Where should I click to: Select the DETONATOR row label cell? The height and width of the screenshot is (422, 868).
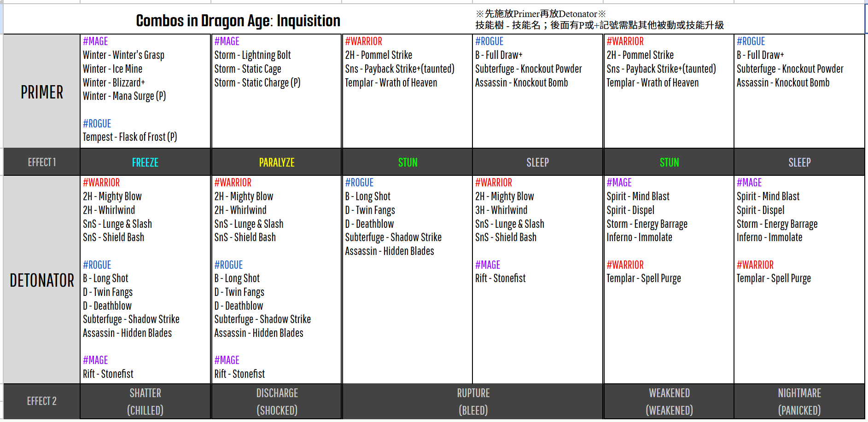tap(42, 280)
